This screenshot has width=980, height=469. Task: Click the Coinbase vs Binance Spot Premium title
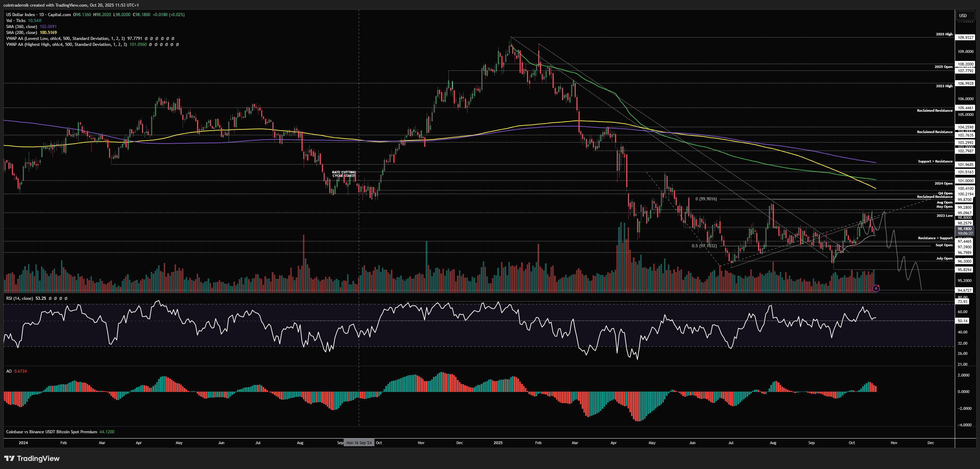click(51, 432)
